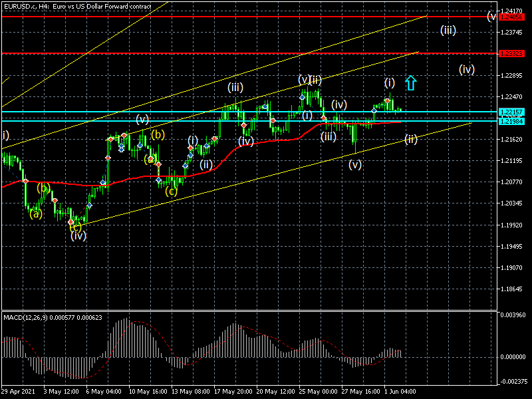532x399 pixels.
Task: Click -0.002375 on the MACD scale
Action: (x=514, y=381)
